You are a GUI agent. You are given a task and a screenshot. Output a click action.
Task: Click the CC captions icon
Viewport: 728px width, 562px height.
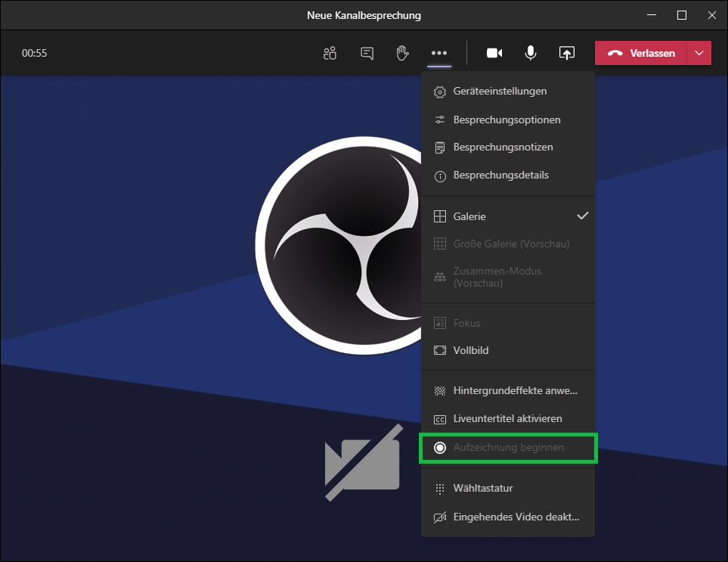440,419
